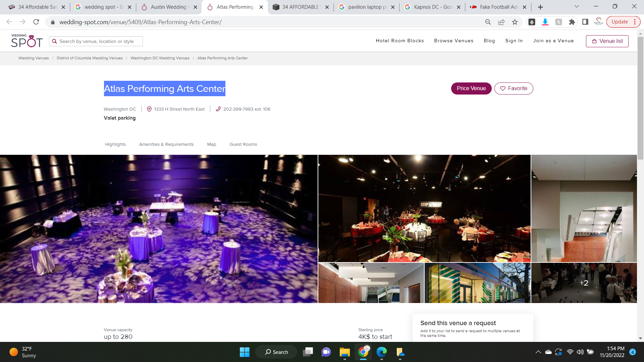Toggle the browser side panel icon
The image size is (644, 362).
pos(585,22)
